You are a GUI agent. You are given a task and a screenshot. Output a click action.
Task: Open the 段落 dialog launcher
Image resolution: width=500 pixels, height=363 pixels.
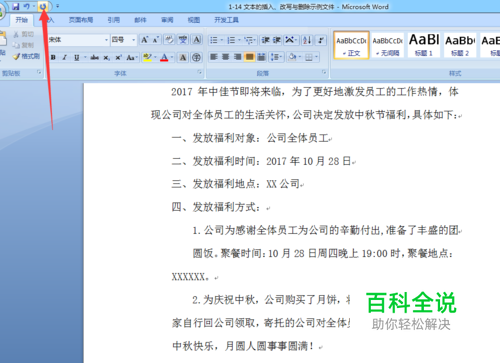click(x=324, y=72)
